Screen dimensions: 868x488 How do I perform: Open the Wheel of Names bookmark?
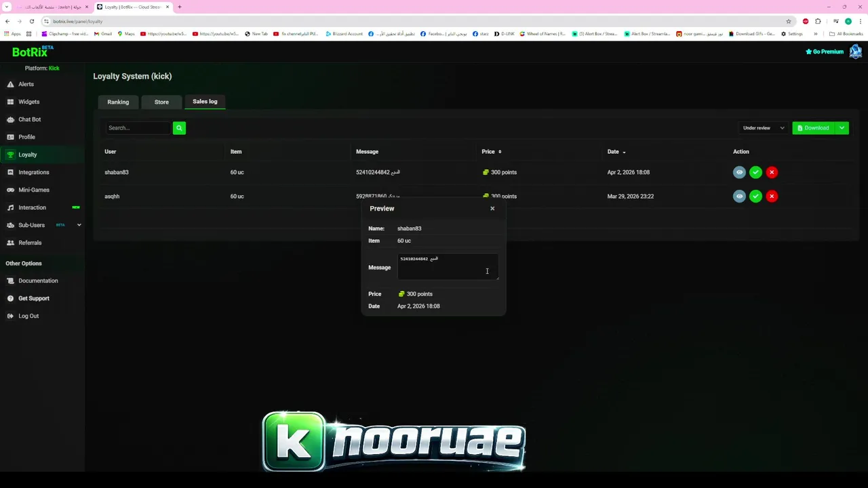(542, 34)
